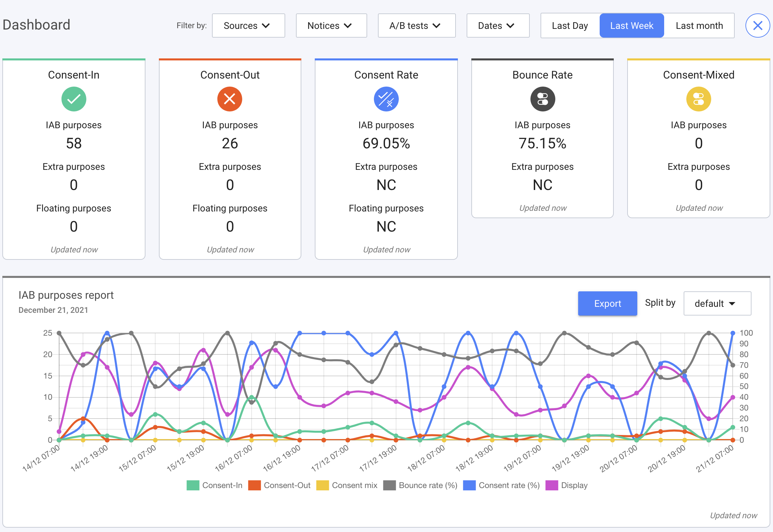Select the Last month range
This screenshot has height=532, width=773.
699,26
